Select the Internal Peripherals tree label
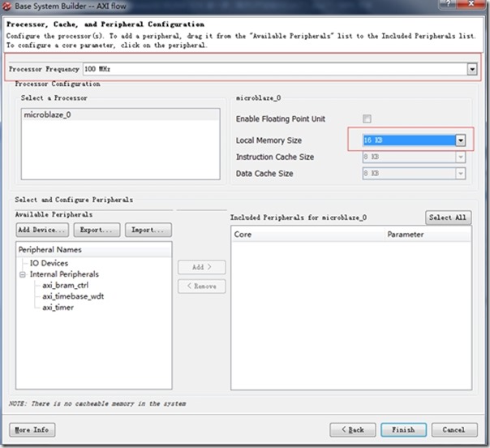The image size is (490, 448). click(x=64, y=274)
